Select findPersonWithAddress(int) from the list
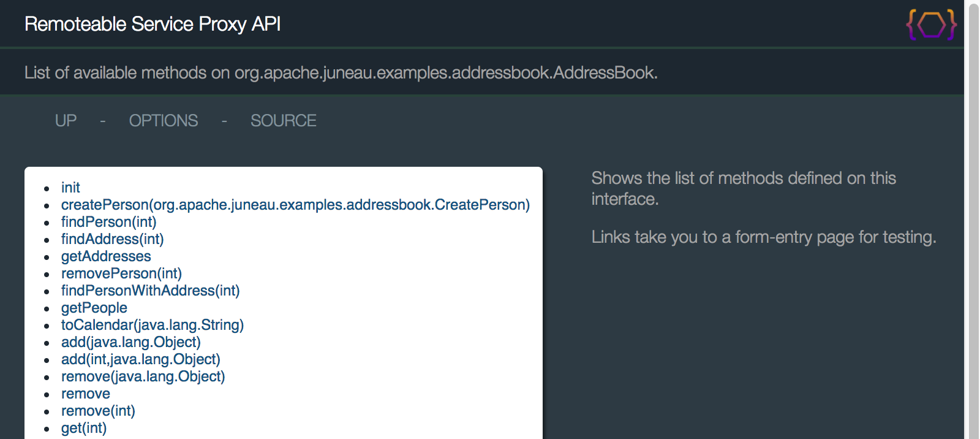This screenshot has height=439, width=980. 150,291
